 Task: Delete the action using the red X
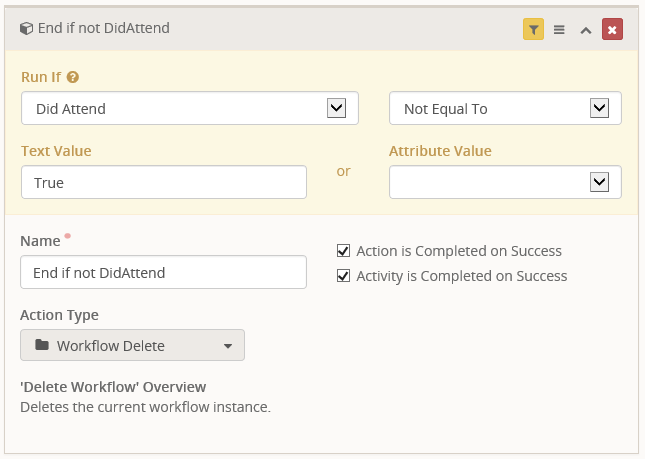[x=612, y=29]
